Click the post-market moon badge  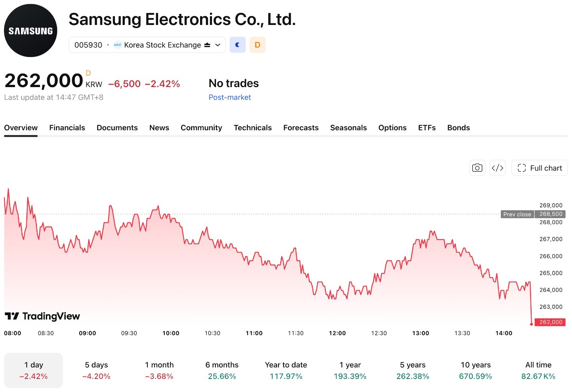(x=238, y=45)
